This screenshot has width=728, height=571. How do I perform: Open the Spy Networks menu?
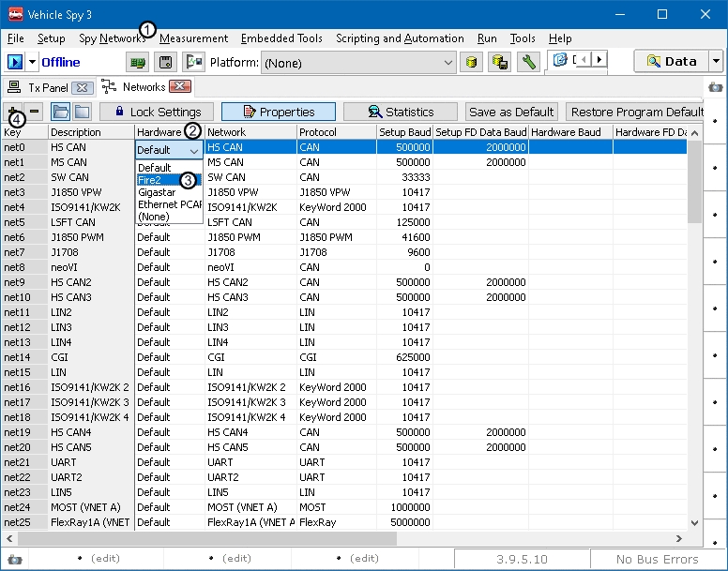(x=112, y=38)
